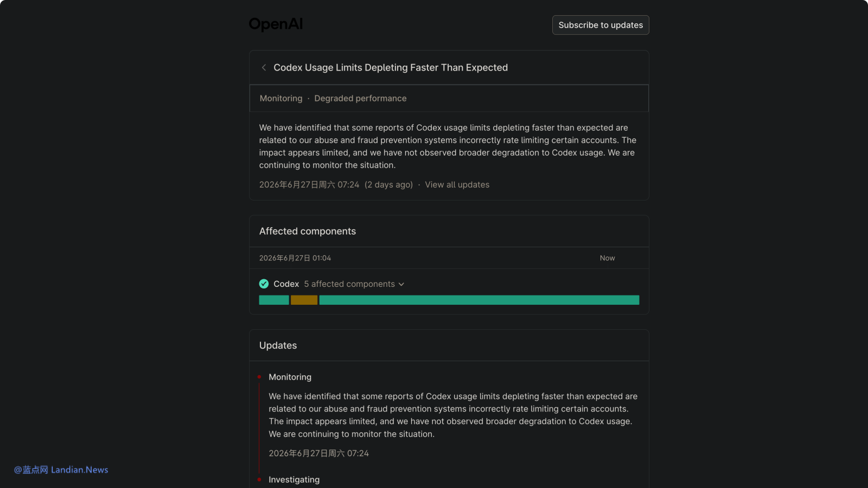Screen dimensions: 868x488
Task: Click the green Codex status checkmark icon
Action: click(264, 284)
